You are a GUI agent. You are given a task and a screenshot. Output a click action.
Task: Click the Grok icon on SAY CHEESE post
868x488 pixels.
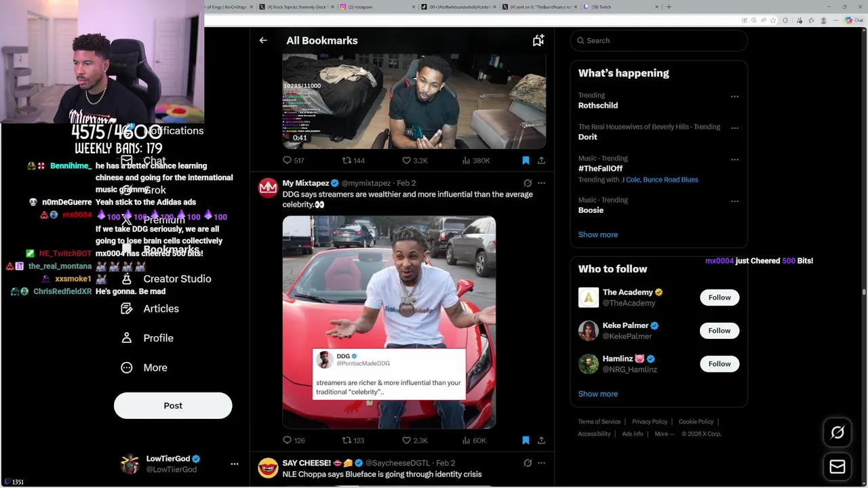pyautogui.click(x=528, y=463)
